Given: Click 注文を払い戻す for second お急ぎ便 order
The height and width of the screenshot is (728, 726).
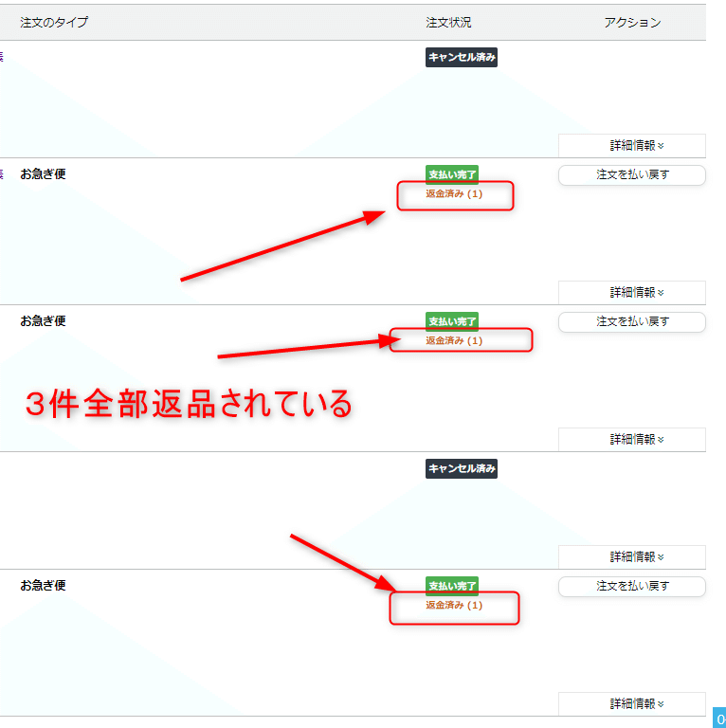Looking at the screenshot, I should (x=632, y=321).
